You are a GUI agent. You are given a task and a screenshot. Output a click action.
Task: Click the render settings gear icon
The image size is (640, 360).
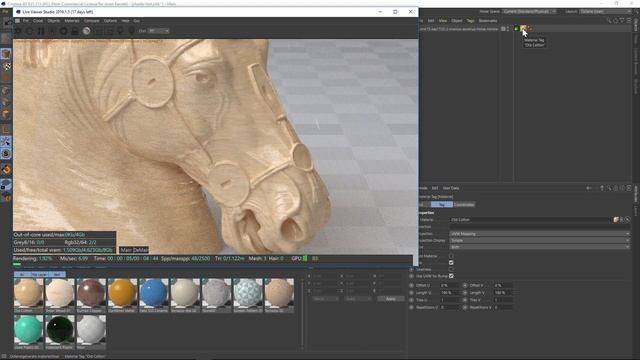[64, 31]
